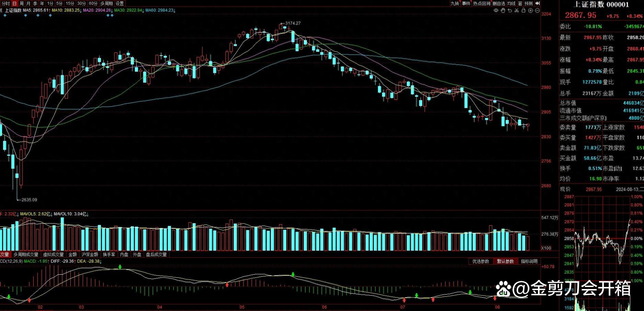Toggle chart visibility with the eye icon

click(496, 11)
